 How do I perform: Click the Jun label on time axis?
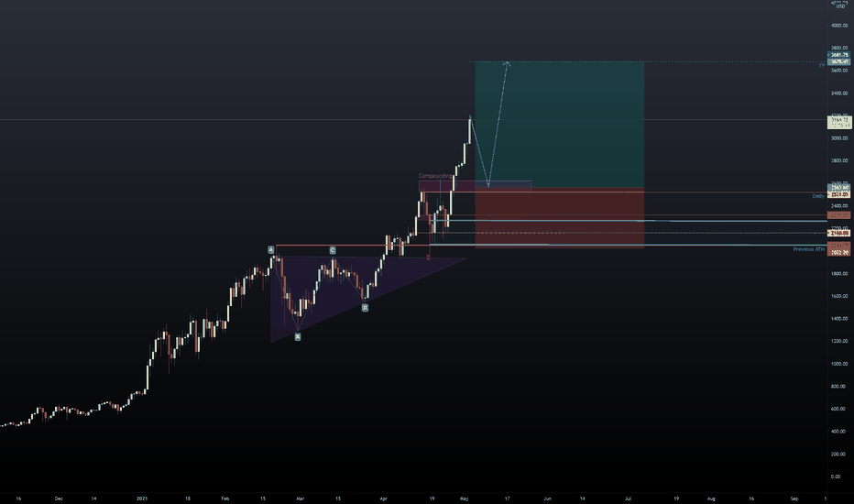click(547, 499)
